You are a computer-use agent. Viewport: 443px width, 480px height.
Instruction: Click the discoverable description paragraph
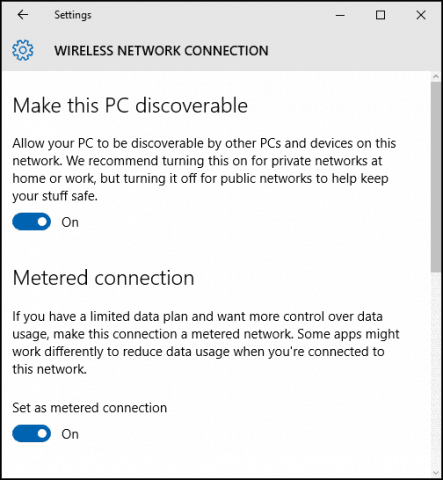point(204,169)
